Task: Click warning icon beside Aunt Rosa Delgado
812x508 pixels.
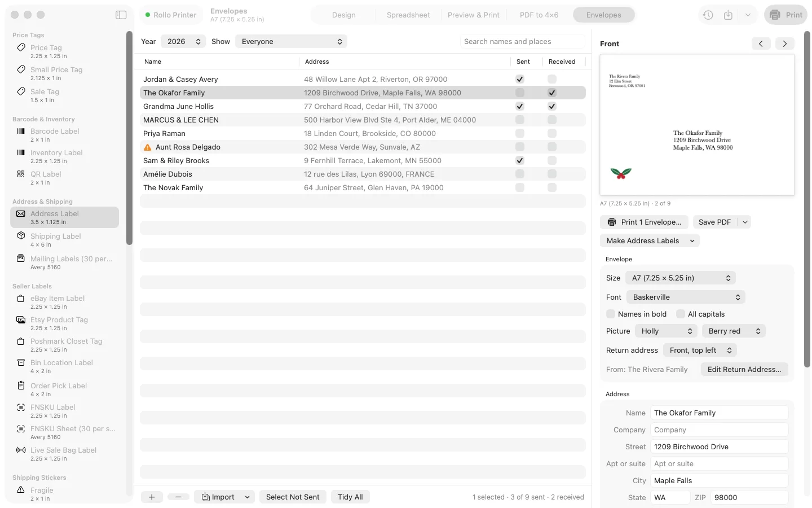Action: [x=148, y=147]
